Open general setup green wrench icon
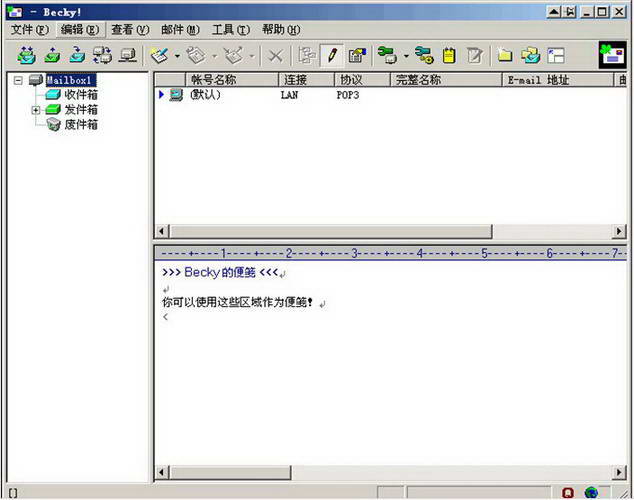 click(x=387, y=55)
